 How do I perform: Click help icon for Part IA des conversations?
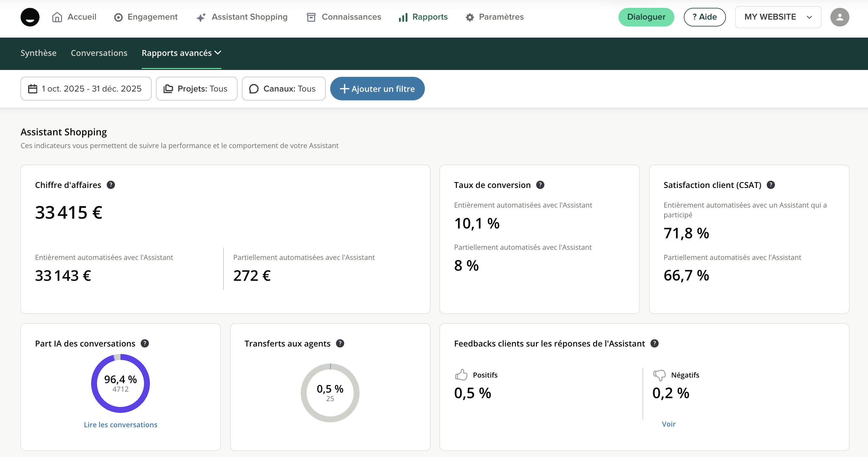[145, 343]
